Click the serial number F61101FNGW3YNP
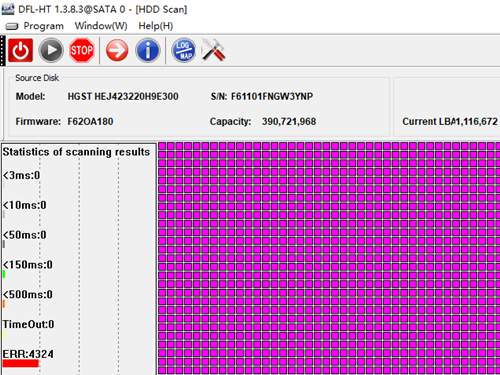Viewport: 500px width, 375px height. tap(272, 97)
